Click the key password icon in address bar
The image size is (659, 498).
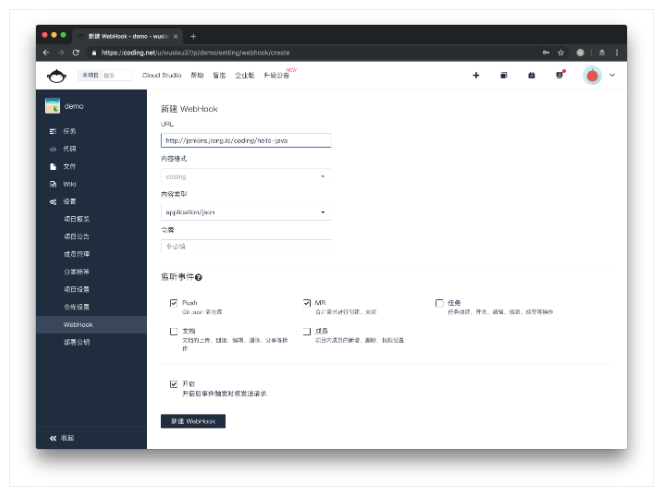click(546, 53)
